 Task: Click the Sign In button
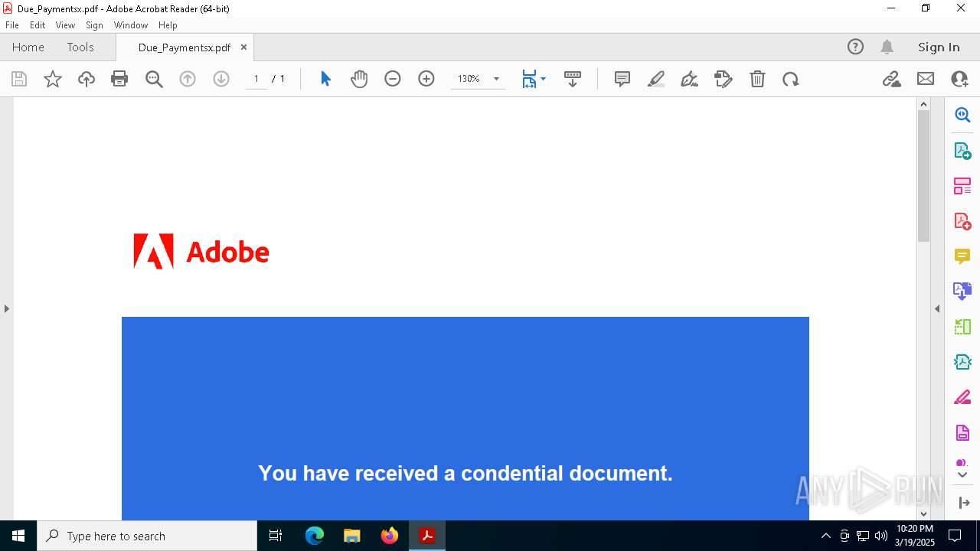(939, 47)
